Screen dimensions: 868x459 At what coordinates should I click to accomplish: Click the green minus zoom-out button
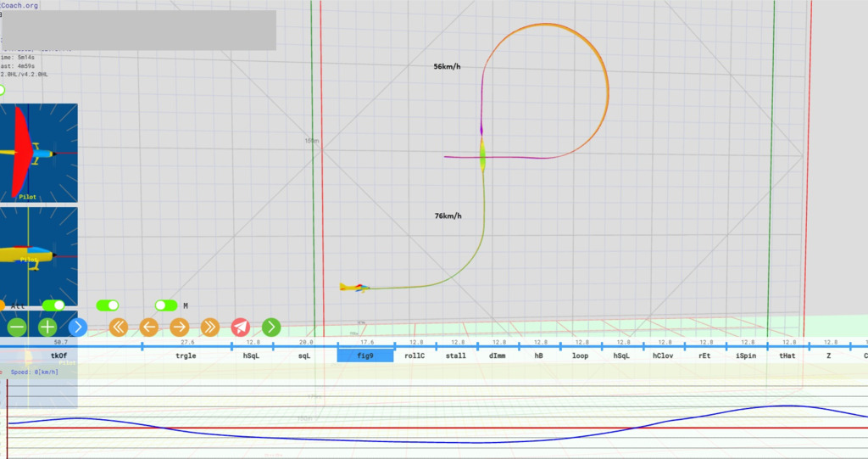(17, 327)
